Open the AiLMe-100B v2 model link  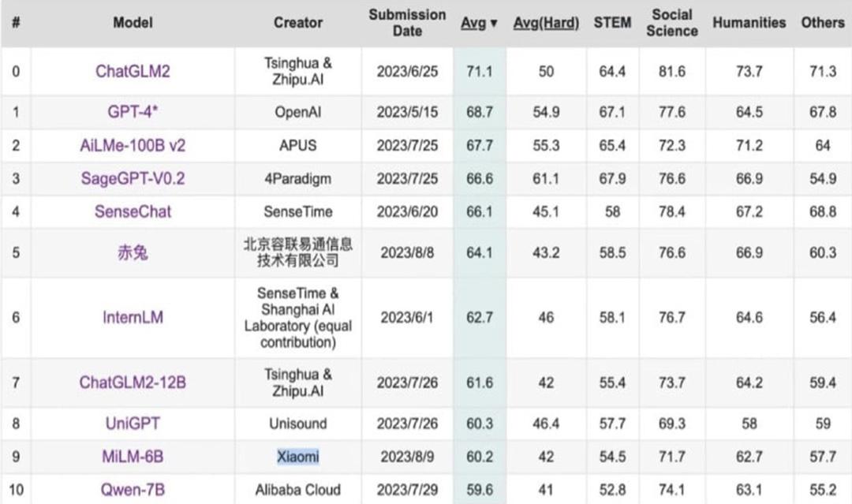click(133, 146)
